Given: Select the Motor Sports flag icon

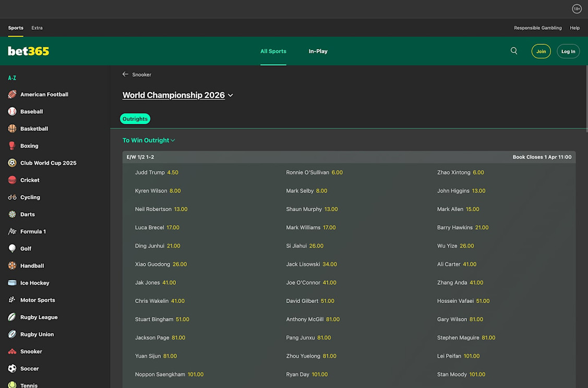Looking at the screenshot, I should pyautogui.click(x=12, y=300).
